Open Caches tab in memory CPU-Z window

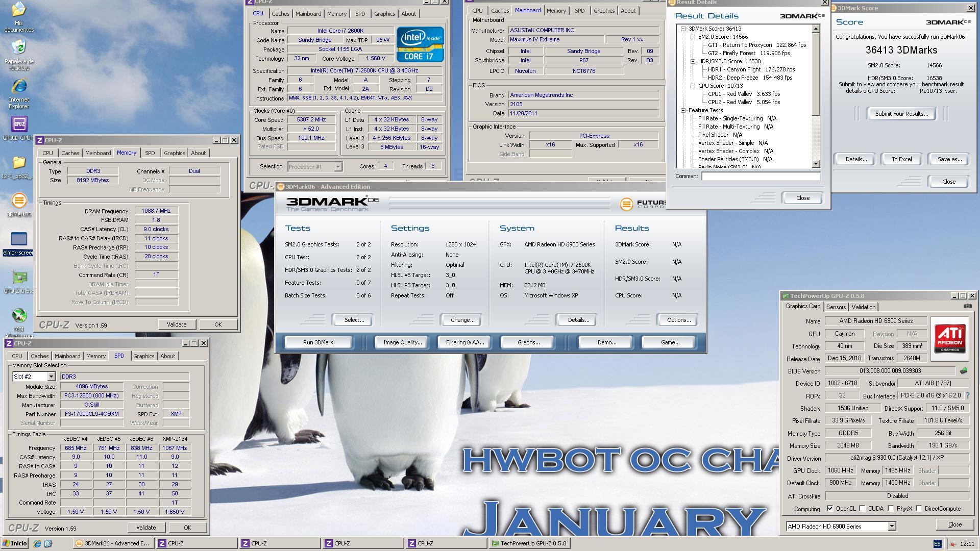coord(70,153)
